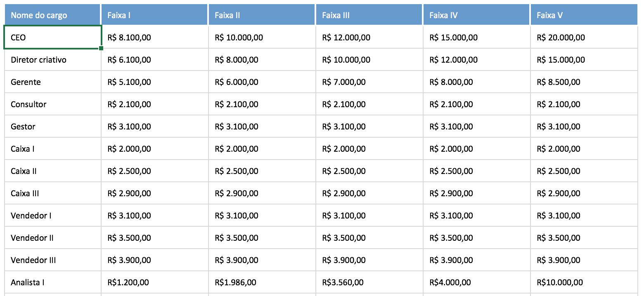Select the Faixa I header cell
Image resolution: width=644 pixels, height=296 pixels.
154,15
